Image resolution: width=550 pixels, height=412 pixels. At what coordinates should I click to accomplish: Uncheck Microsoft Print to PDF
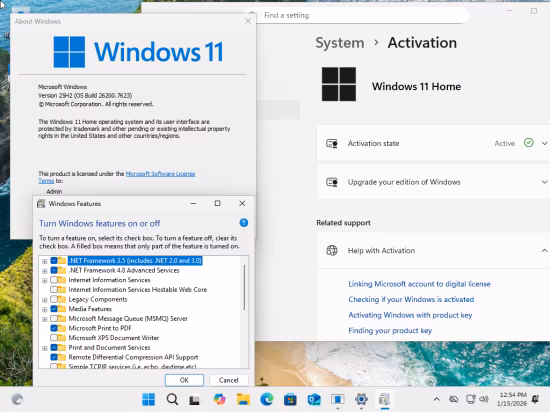[54, 328]
